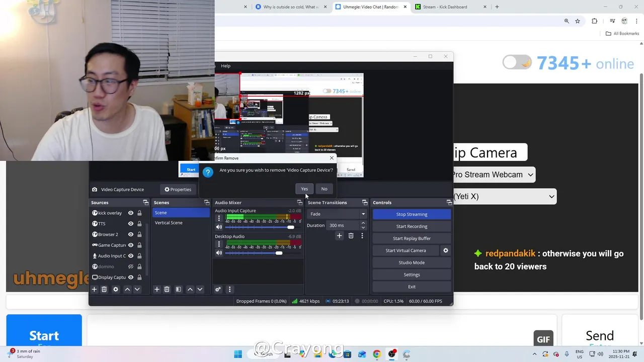Select the Scene item in Scenes
This screenshot has width=644, height=362.
click(x=181, y=213)
